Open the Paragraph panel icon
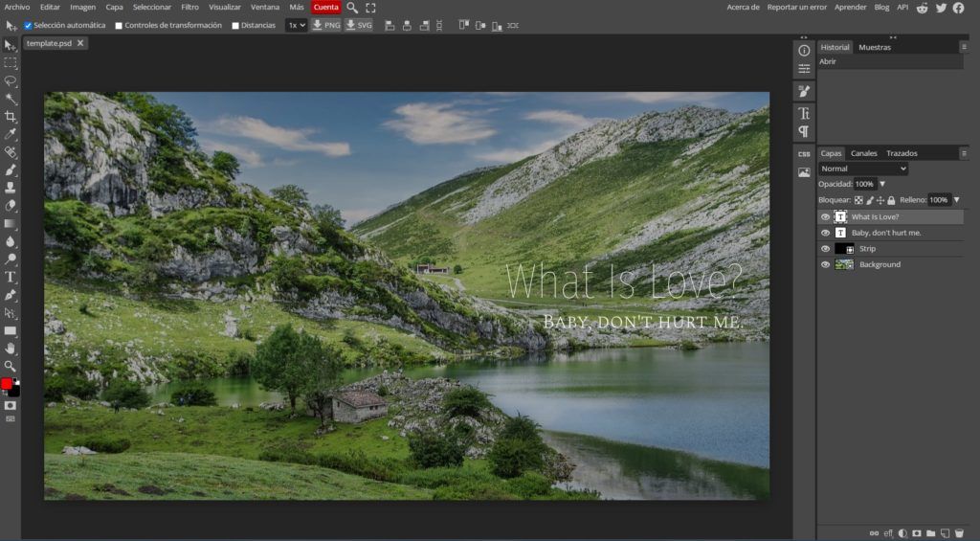The image size is (980, 541). [804, 131]
